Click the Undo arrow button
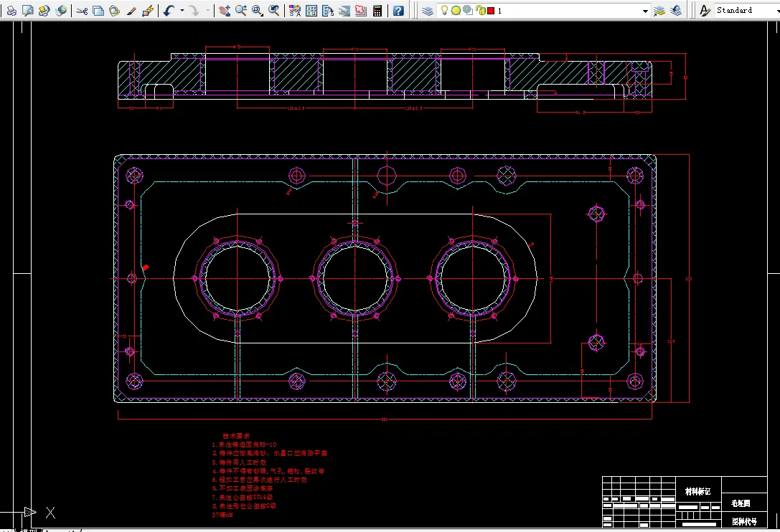 click(169, 11)
